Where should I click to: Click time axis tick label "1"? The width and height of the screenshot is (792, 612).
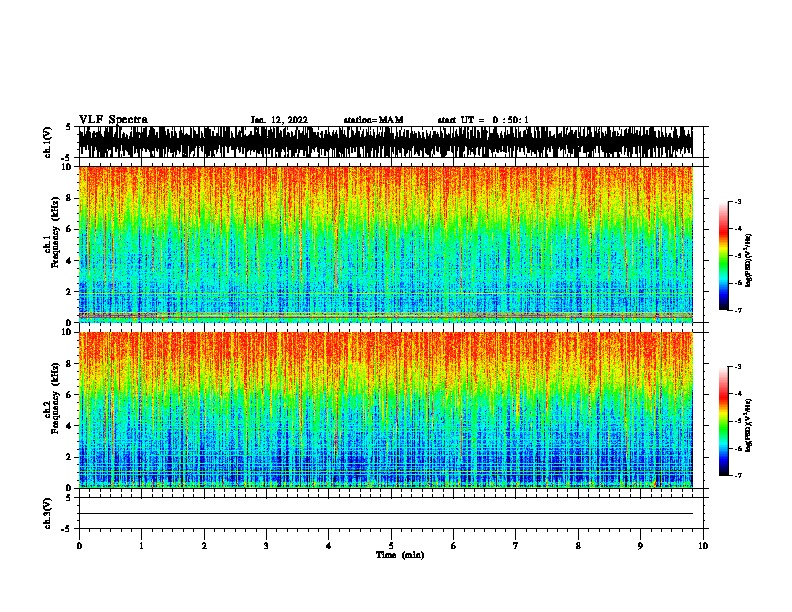[x=141, y=546]
